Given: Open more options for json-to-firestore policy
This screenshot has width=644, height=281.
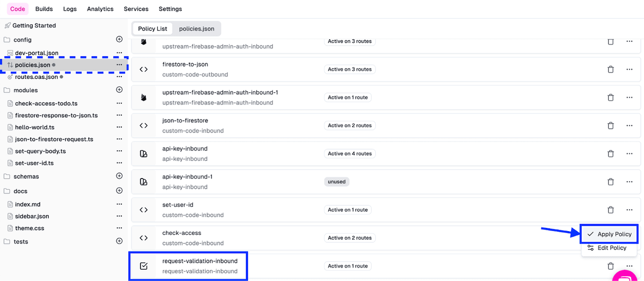Looking at the screenshot, I should [629, 125].
